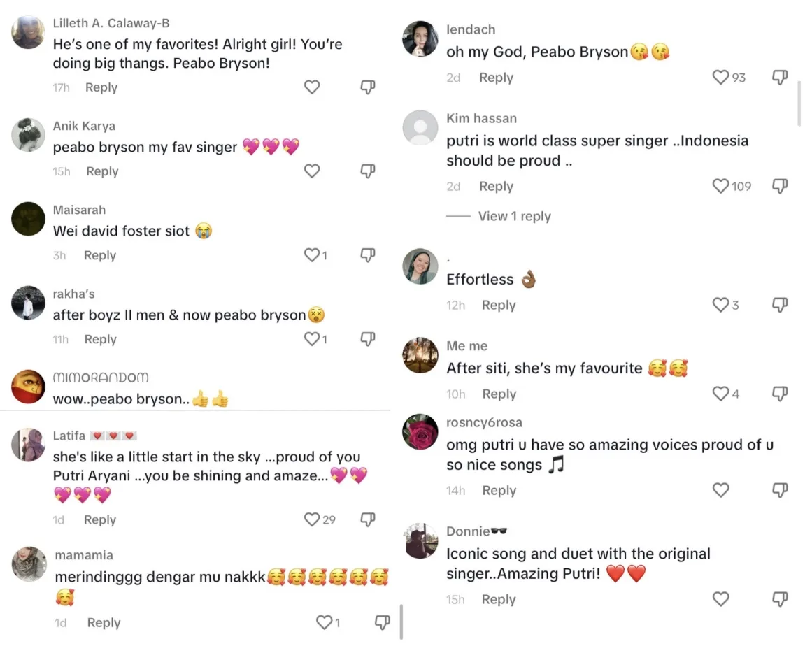This screenshot has width=812, height=646.
Task: Dislike Donnie's duet comment
Action: [x=780, y=599]
